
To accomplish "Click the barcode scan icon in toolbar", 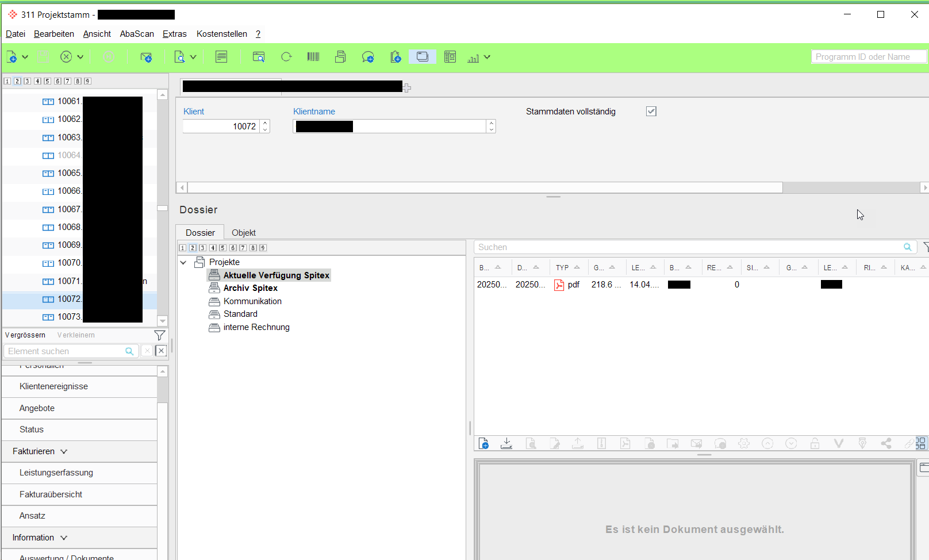I will pyautogui.click(x=313, y=57).
